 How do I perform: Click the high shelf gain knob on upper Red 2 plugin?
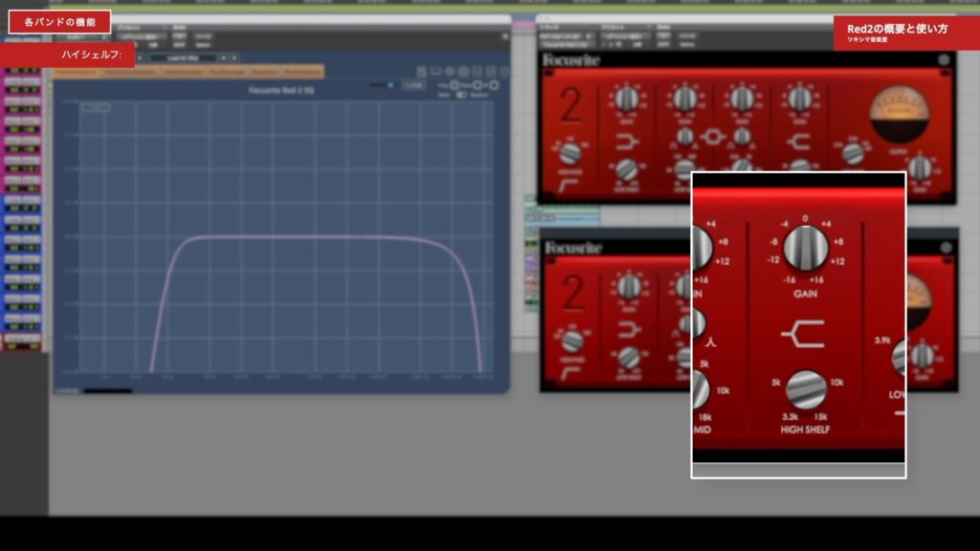(799, 99)
